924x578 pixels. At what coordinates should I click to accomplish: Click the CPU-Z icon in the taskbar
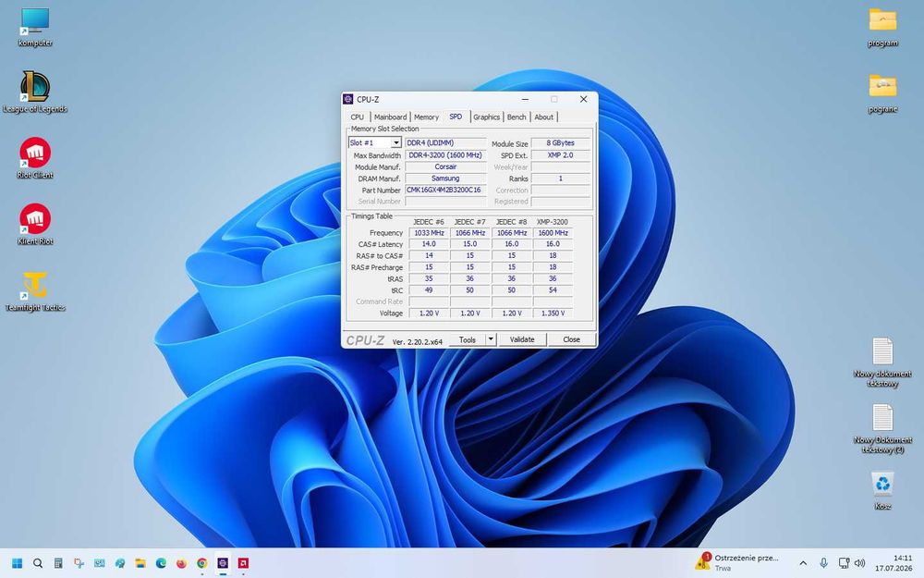click(223, 563)
